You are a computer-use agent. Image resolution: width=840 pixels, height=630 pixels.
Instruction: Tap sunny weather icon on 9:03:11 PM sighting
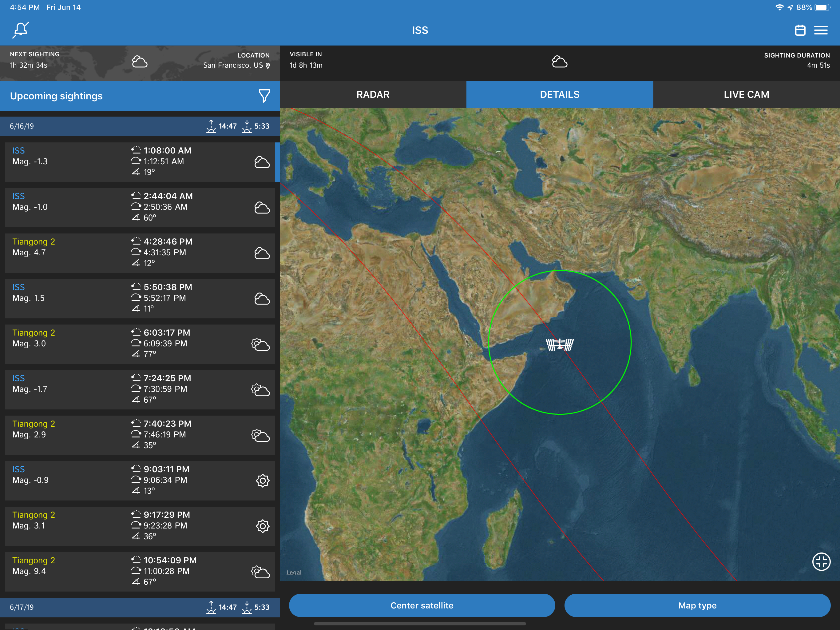pos(262,480)
